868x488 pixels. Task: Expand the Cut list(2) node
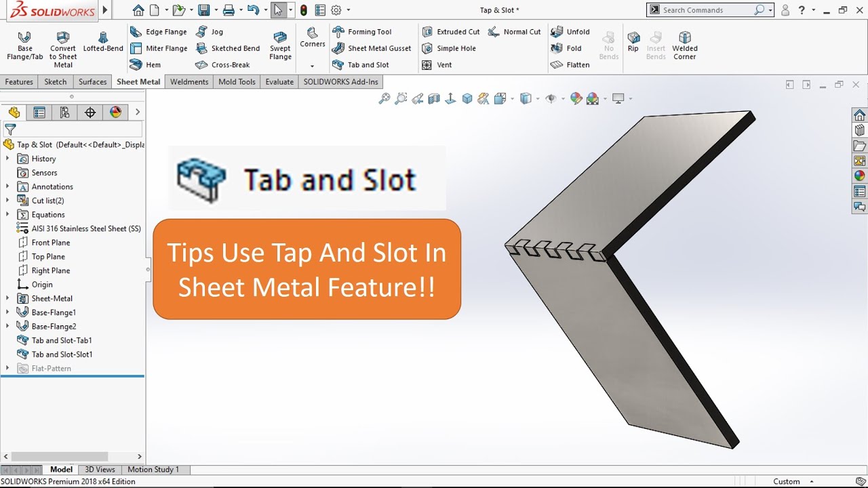7,201
